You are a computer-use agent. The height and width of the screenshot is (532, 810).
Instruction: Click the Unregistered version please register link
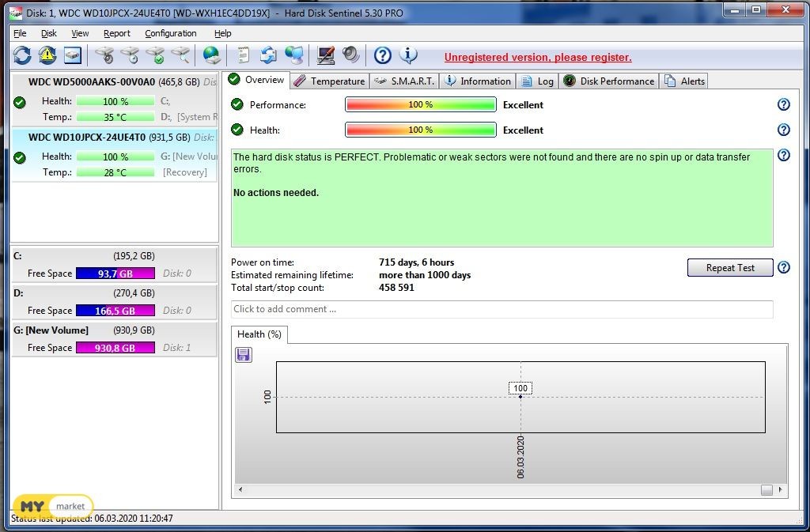538,57
